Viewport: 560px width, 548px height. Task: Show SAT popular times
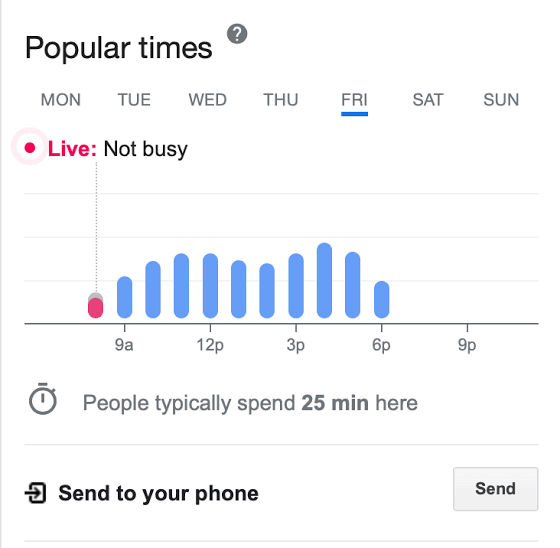[x=428, y=100]
